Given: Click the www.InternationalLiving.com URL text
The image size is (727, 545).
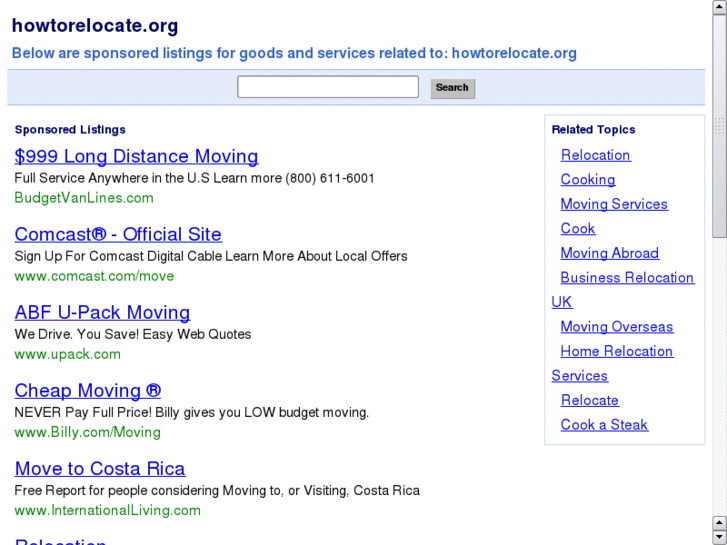Looking at the screenshot, I should 108,510.
